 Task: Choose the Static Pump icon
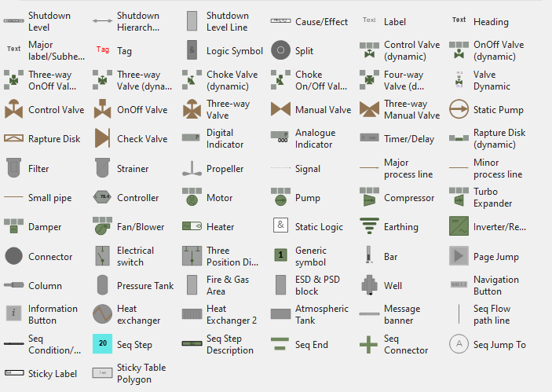459,109
